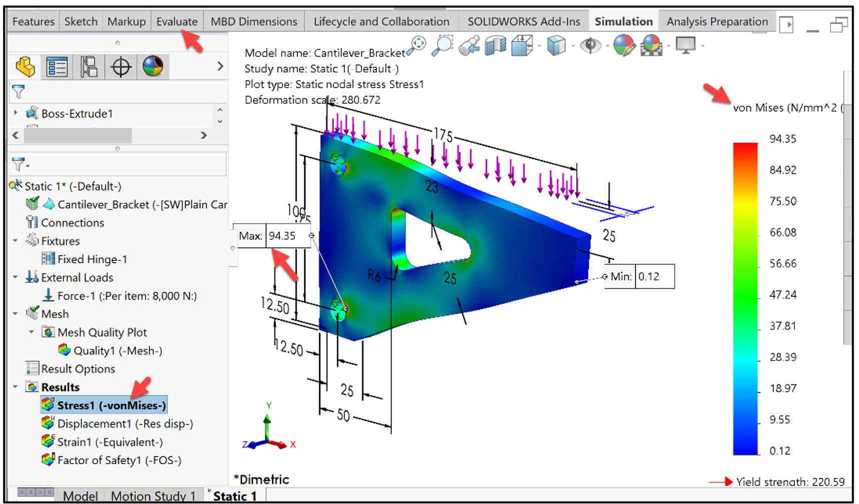859x504 pixels.
Task: Open the DimXpertManager crosshair tab icon
Action: point(122,66)
